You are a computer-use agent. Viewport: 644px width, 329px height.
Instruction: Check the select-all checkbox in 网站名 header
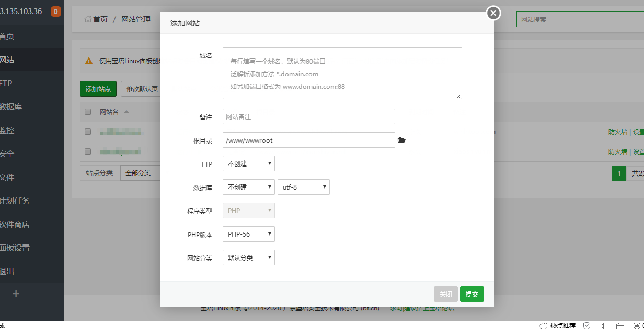click(87, 111)
